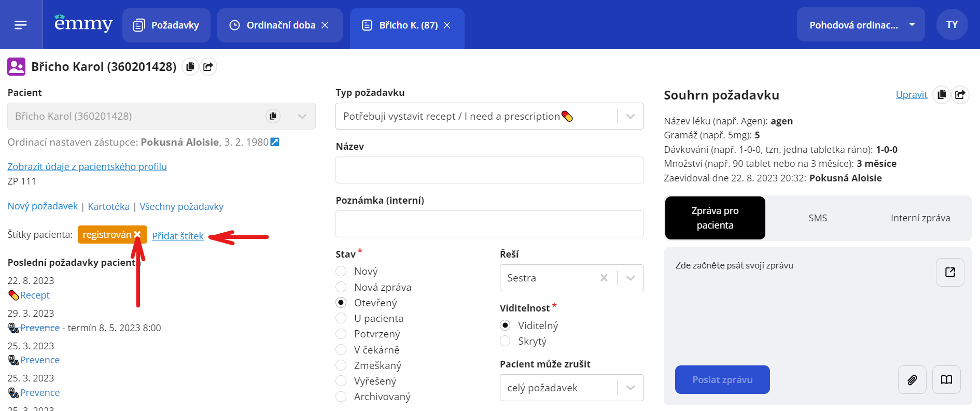
Task: Open Kartotéka link
Action: 109,206
